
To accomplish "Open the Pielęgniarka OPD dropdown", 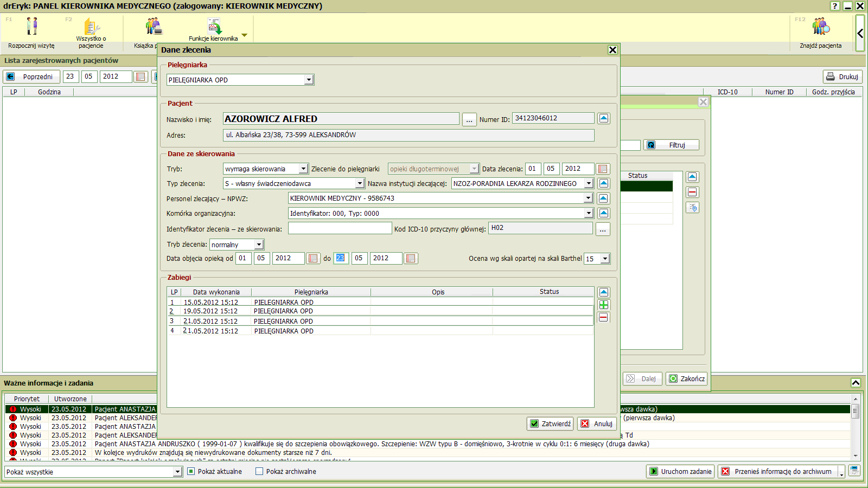I will coord(309,80).
